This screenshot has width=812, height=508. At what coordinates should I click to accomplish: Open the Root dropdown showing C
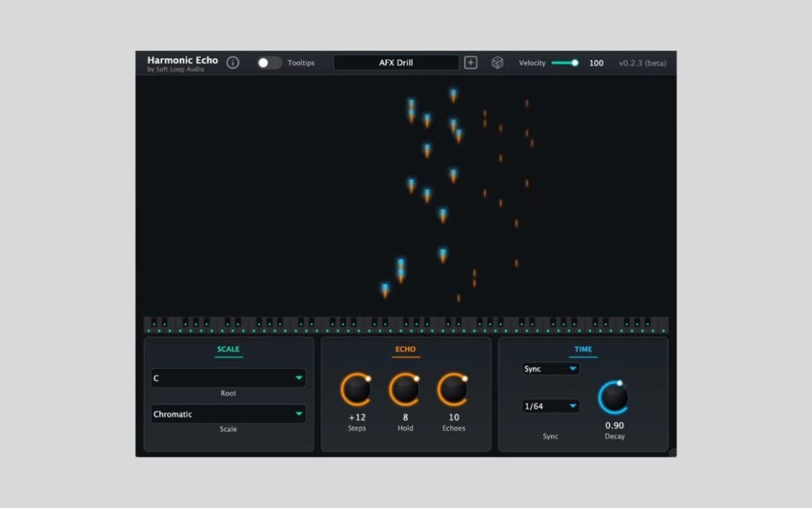[228, 379]
